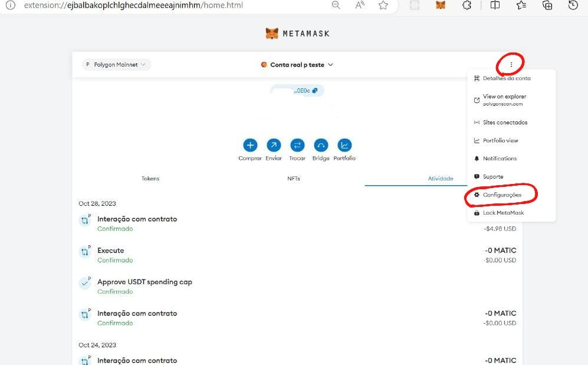This screenshot has width=588, height=365.
Task: Click the polygonscan.com subtitle in the menu
Action: (502, 104)
